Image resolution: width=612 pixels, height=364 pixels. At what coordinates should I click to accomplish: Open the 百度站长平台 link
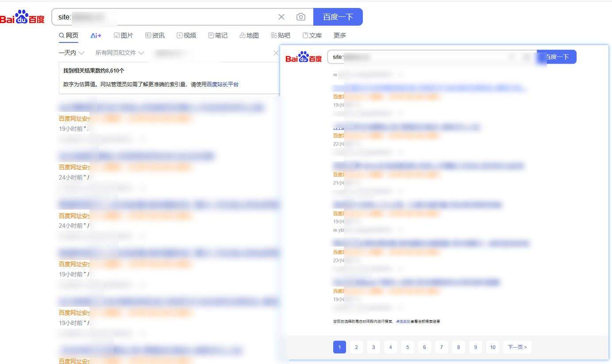[x=223, y=84]
